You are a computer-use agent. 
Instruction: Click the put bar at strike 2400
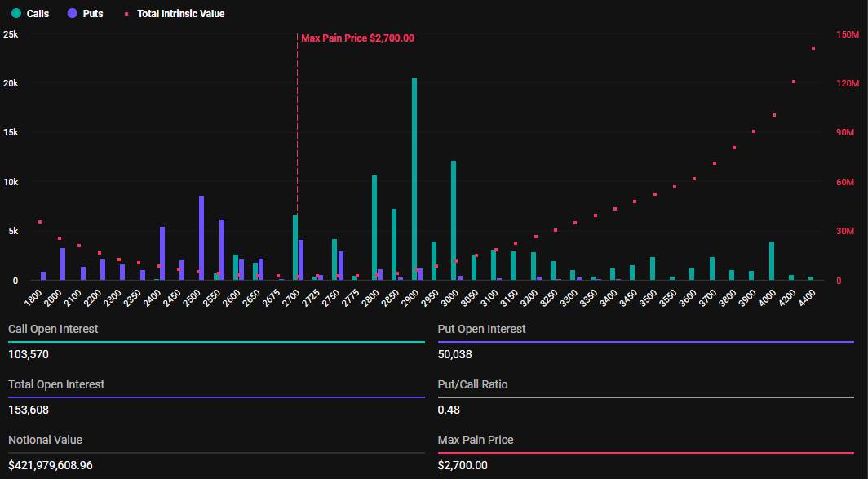(x=162, y=253)
